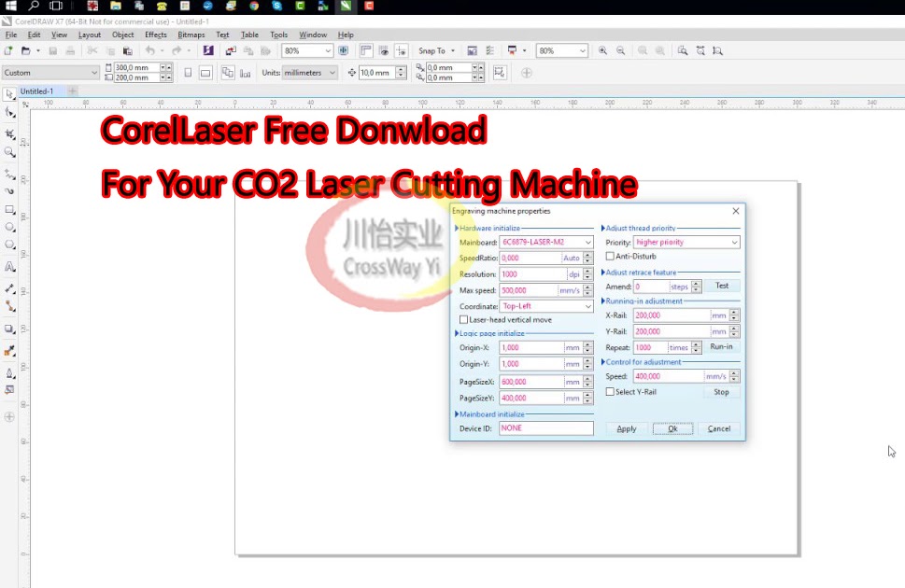Screen dimensions: 905x588
Task: Click the Paste icon in toolbar
Action: click(128, 50)
